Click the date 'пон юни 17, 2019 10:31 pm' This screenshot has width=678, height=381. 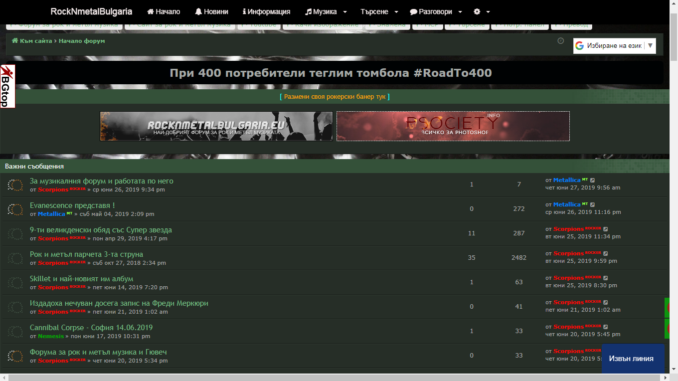click(x=110, y=336)
